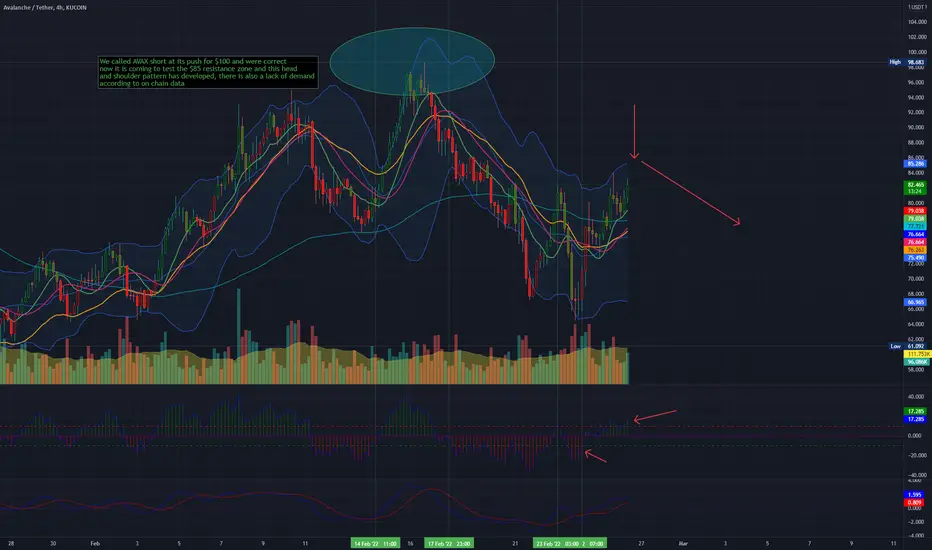The height and width of the screenshot is (550, 932).
Task: Click the teal 96.086K volume label
Action: coord(915,362)
